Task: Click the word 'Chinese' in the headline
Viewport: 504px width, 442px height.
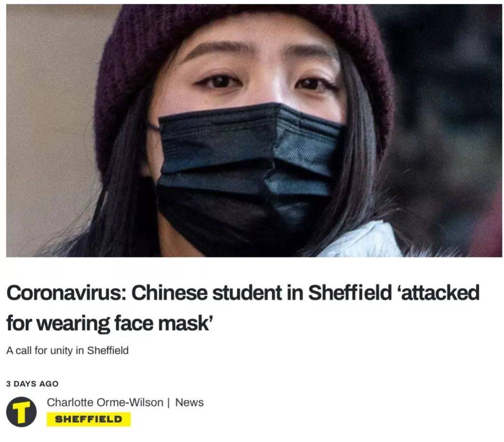Action: point(168,293)
